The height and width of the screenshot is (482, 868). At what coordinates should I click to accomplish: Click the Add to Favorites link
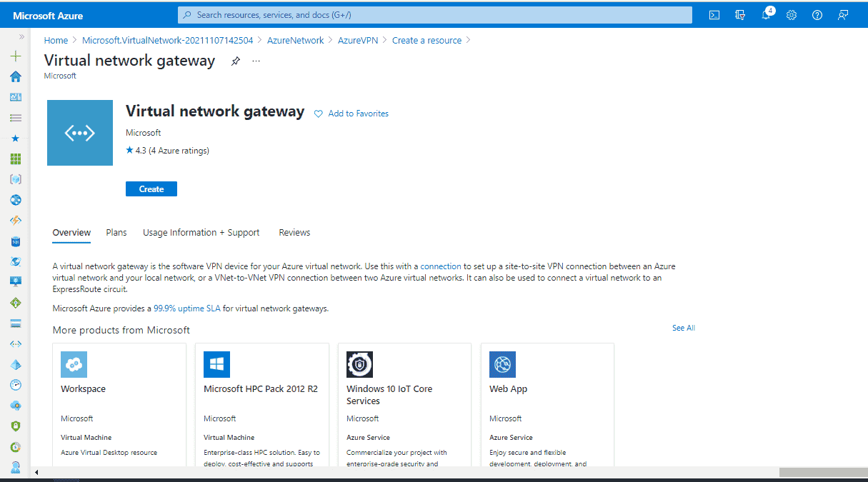coord(359,114)
